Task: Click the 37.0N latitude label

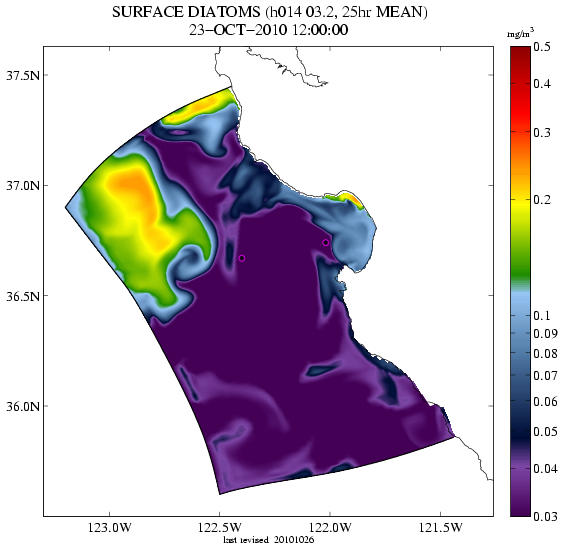Action: pos(23,186)
